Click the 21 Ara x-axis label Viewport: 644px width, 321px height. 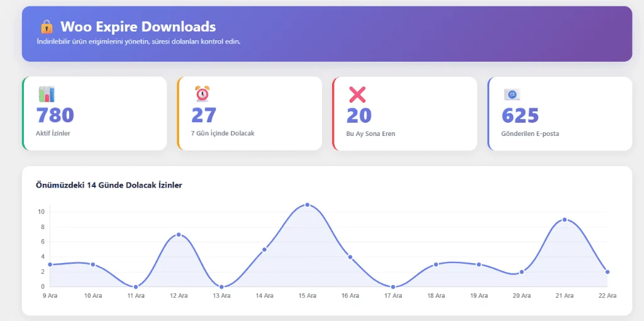click(565, 296)
